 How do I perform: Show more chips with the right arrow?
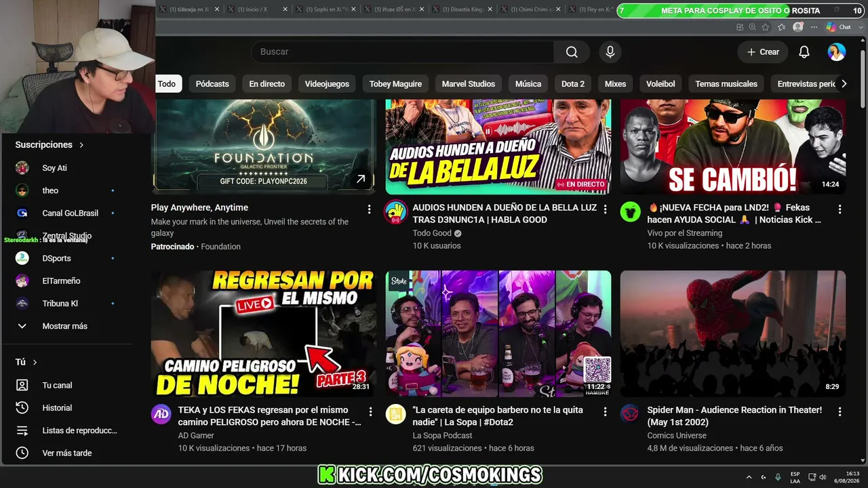(844, 84)
